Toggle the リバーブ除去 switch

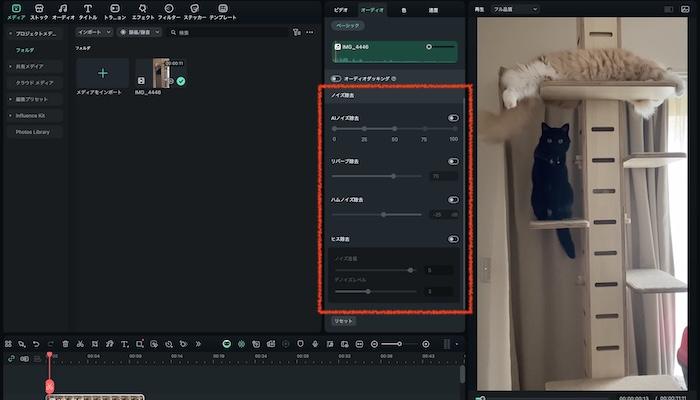[x=453, y=160]
